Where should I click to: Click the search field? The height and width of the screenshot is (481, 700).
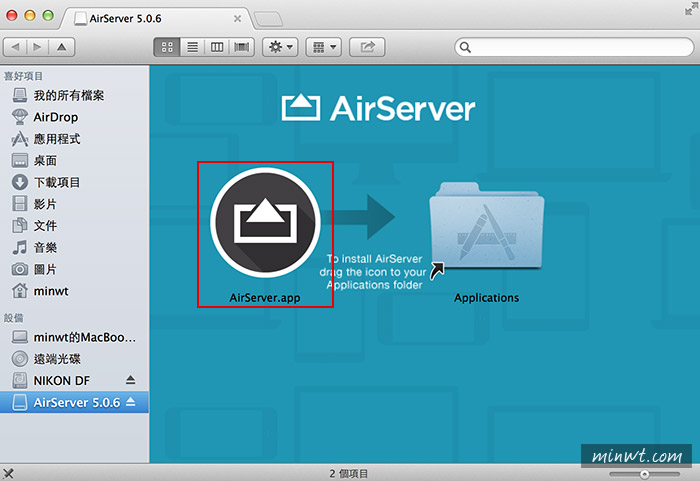point(574,47)
